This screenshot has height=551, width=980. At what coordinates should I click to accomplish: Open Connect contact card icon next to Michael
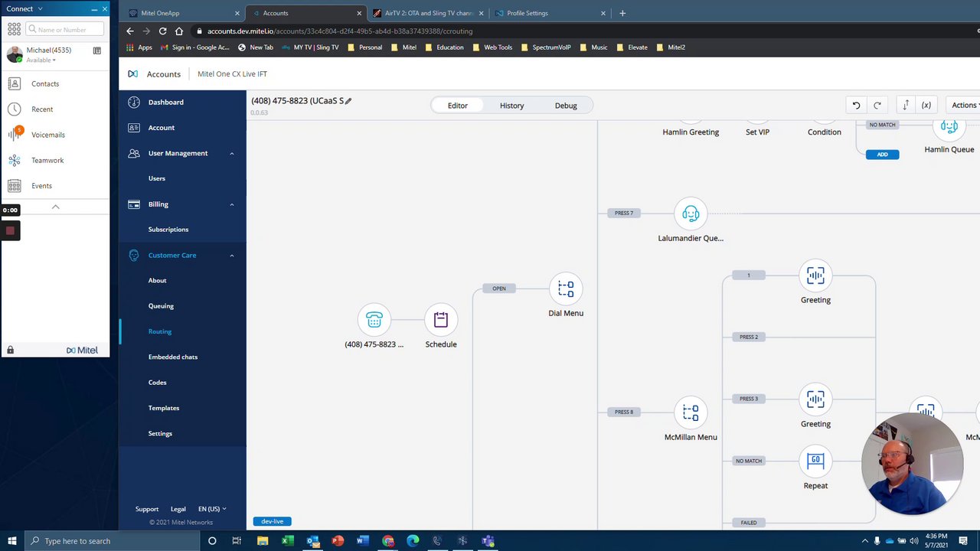click(x=97, y=51)
